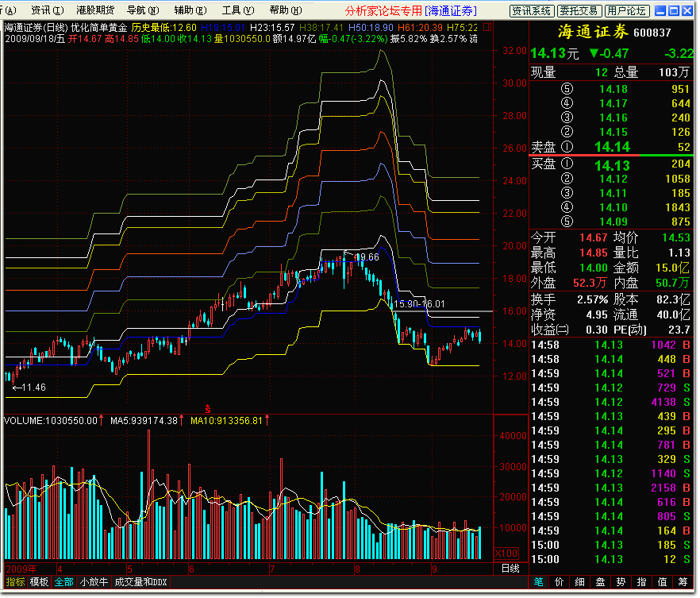Open the 辅助(E) menu
700x598 pixels.
[190, 10]
